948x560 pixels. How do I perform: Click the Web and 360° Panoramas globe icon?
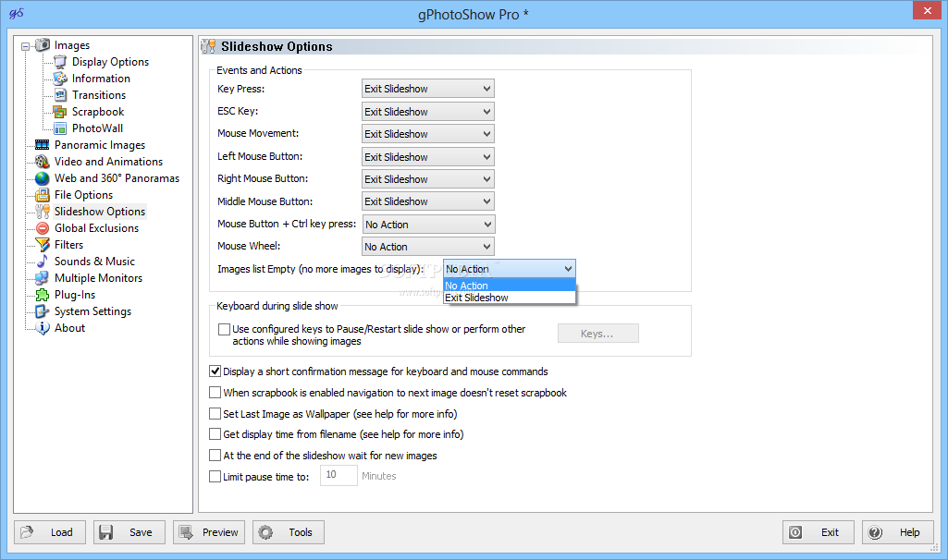pyautogui.click(x=43, y=178)
